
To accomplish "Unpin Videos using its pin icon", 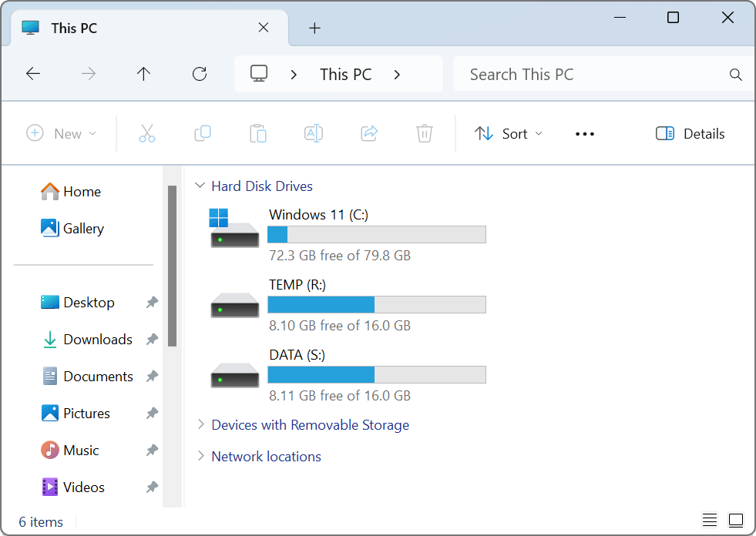I will (153, 487).
